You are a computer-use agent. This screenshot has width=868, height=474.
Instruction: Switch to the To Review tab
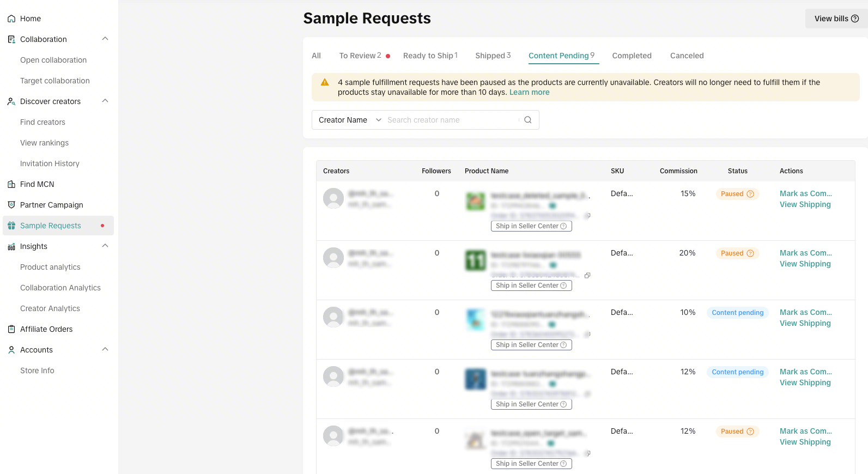(x=360, y=56)
